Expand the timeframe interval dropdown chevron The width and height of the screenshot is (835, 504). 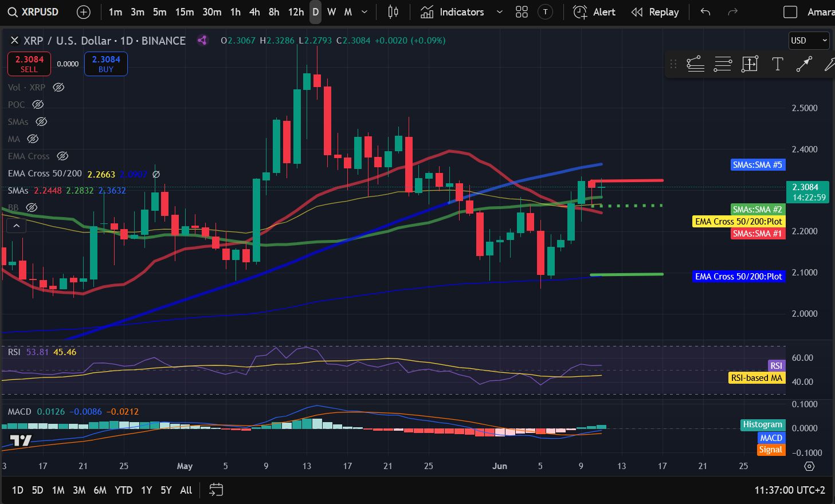pyautogui.click(x=364, y=12)
